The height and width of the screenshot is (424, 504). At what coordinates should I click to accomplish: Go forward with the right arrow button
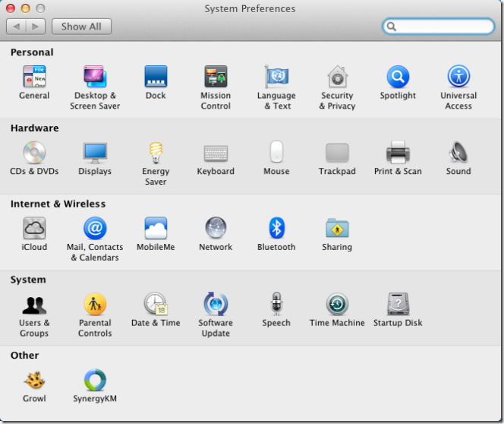click(36, 27)
